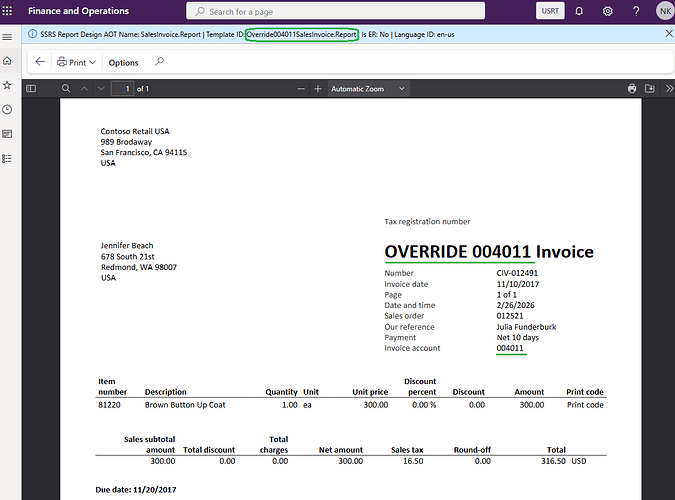
Task: Go to Home in sidebar
Action: tap(7, 61)
